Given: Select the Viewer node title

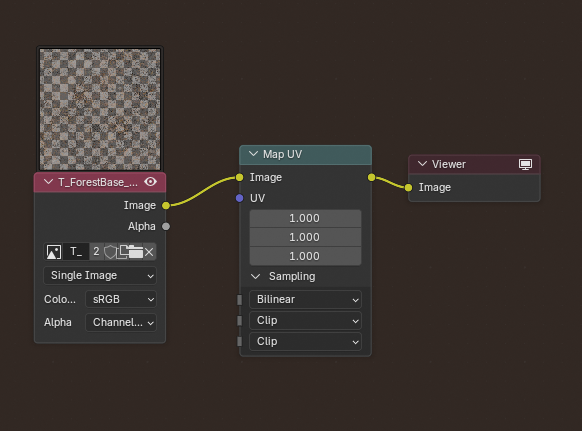Looking at the screenshot, I should tap(448, 164).
